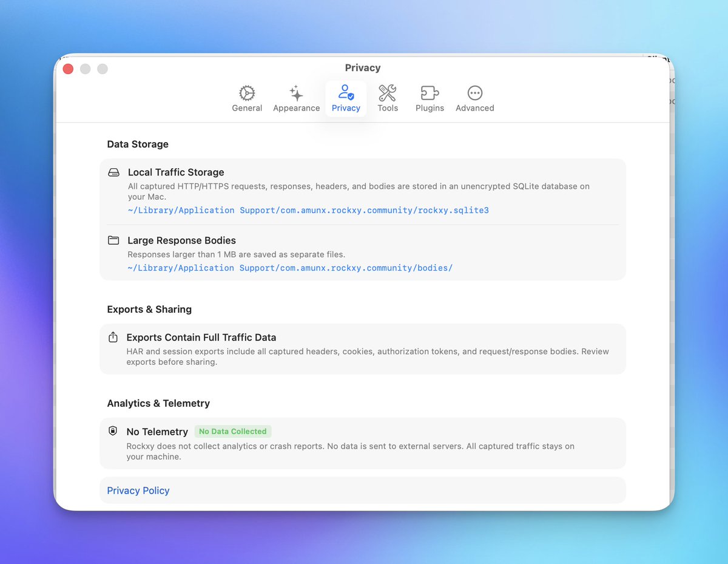
Task: Open the rockxy.sqlite3 database path link
Action: point(308,210)
